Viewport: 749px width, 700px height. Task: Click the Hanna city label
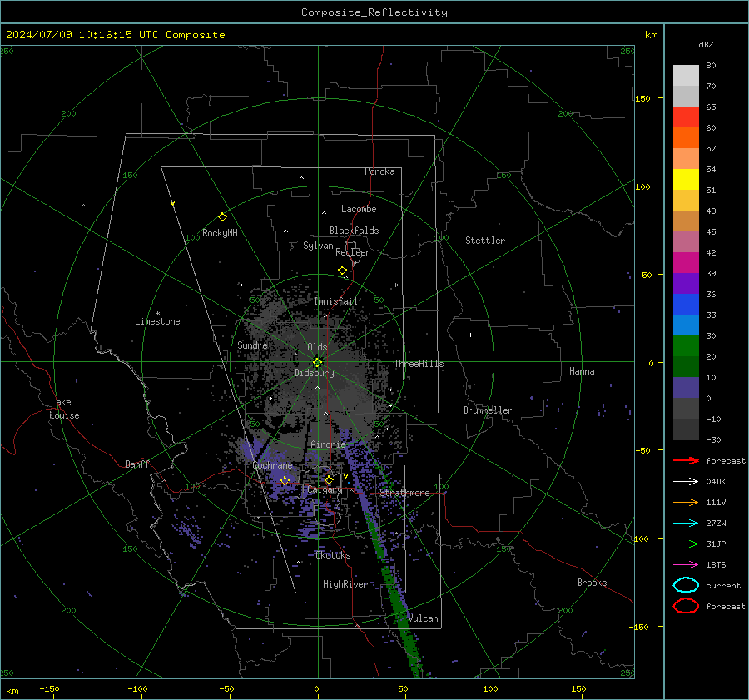(582, 371)
